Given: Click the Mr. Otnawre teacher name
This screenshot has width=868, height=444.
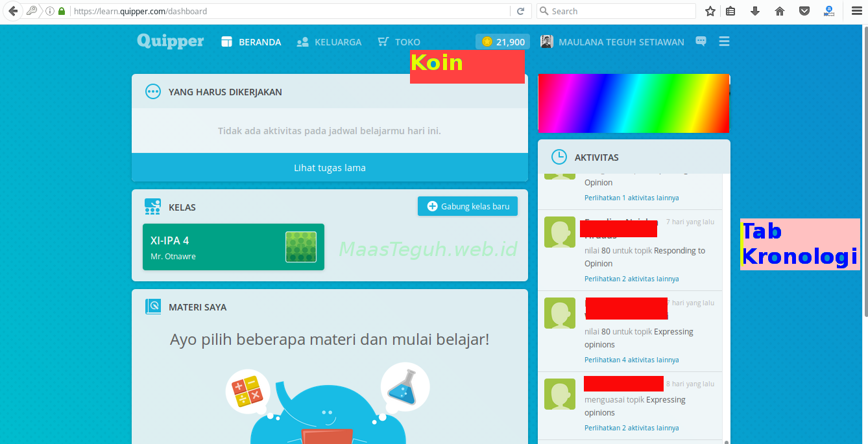Looking at the screenshot, I should [x=173, y=256].
